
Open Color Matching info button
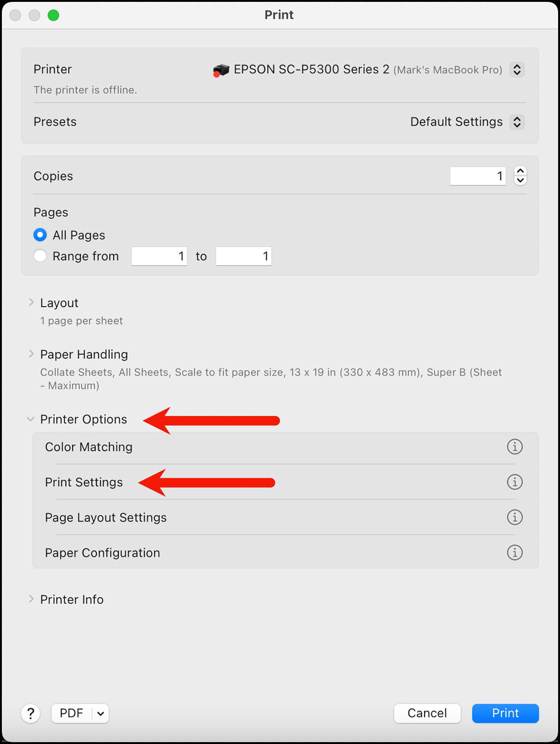point(515,446)
